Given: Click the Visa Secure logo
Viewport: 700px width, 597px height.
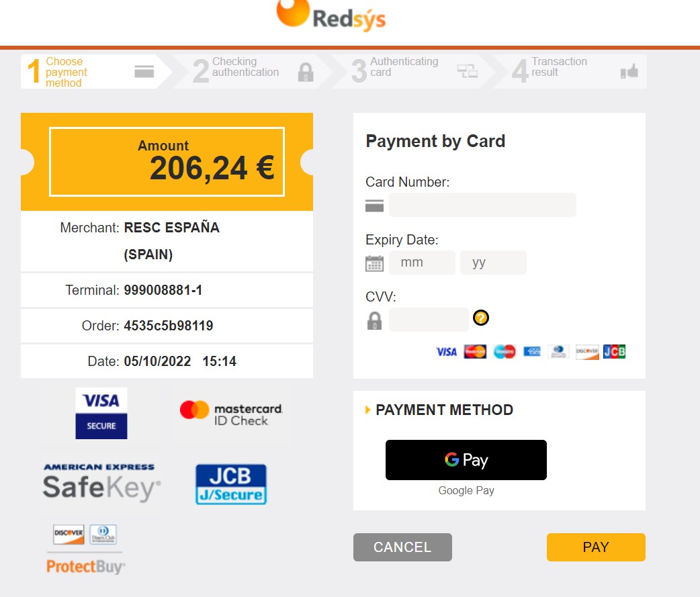Looking at the screenshot, I should 101,412.
